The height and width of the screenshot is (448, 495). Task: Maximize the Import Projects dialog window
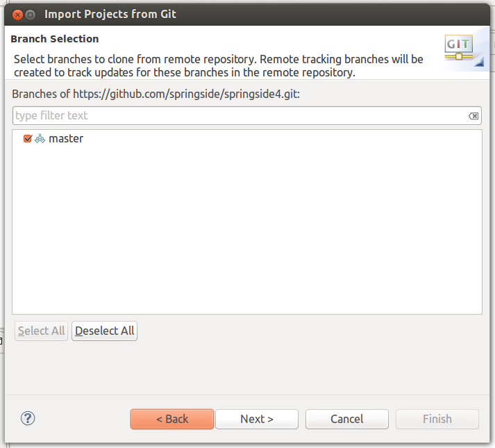pyautogui.click(x=31, y=15)
